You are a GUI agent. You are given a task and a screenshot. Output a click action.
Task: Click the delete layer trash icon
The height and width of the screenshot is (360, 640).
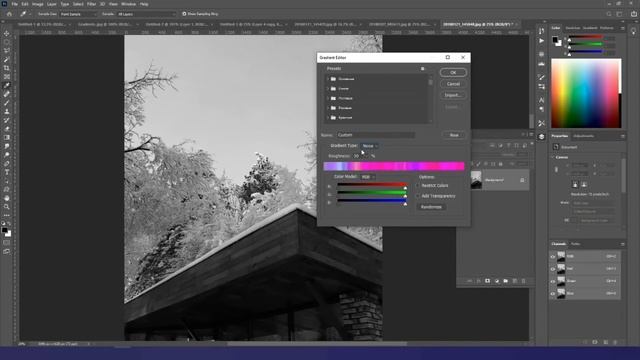click(x=523, y=281)
